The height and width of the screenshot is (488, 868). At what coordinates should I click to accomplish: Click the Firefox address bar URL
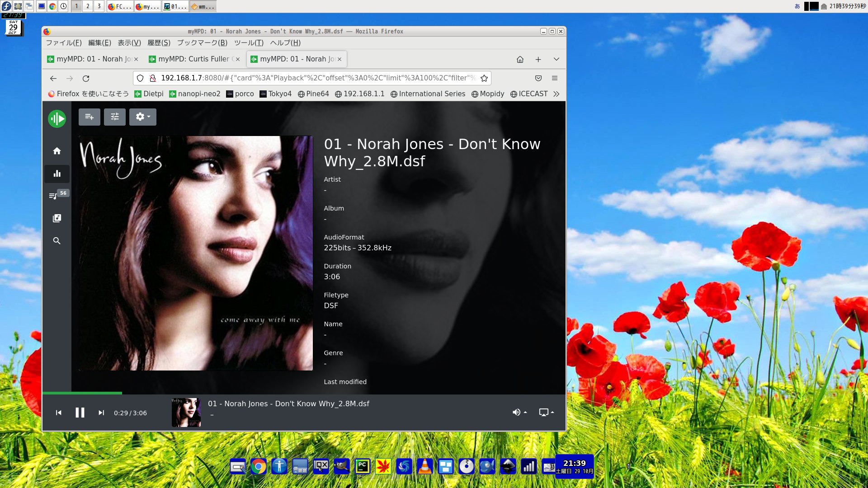(x=316, y=78)
